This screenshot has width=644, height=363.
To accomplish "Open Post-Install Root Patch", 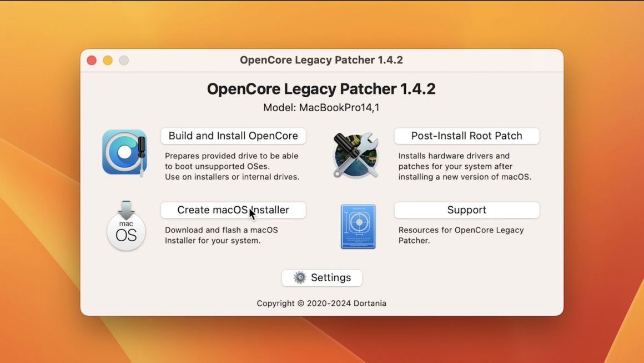I will [x=466, y=136].
